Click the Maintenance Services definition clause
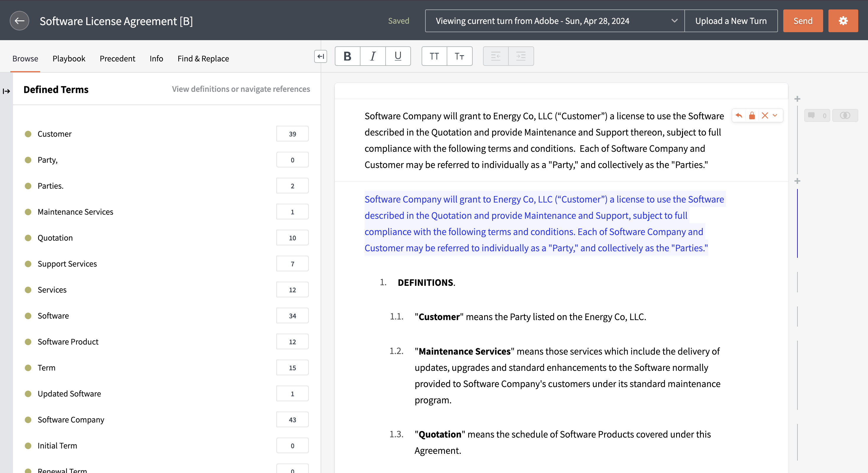The height and width of the screenshot is (473, 868). 567,376
